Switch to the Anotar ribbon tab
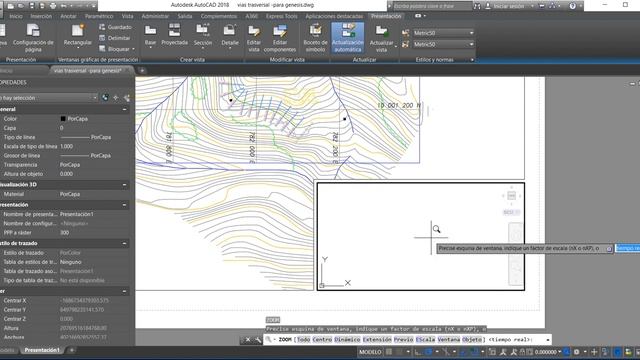Screen dimensions: 640x360 pos(68,16)
